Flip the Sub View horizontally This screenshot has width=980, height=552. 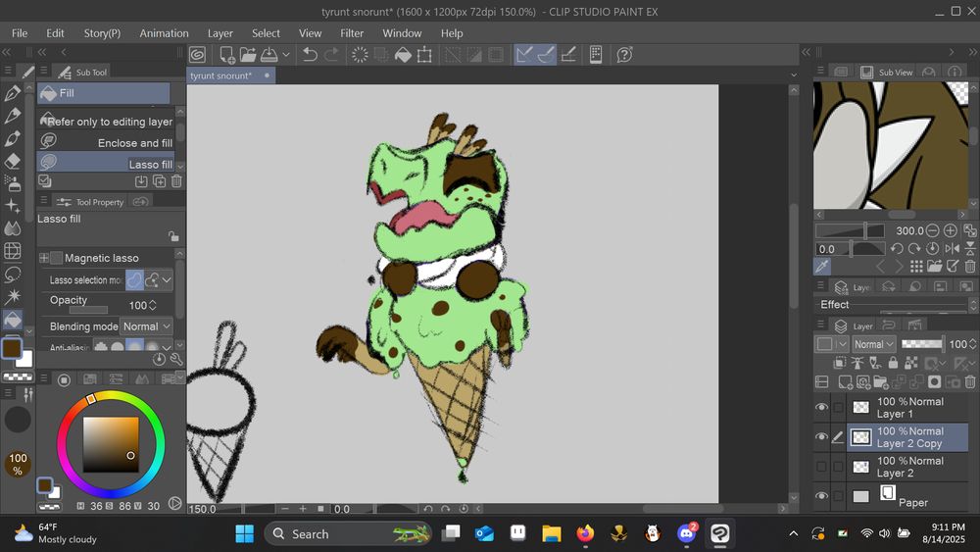coord(952,249)
